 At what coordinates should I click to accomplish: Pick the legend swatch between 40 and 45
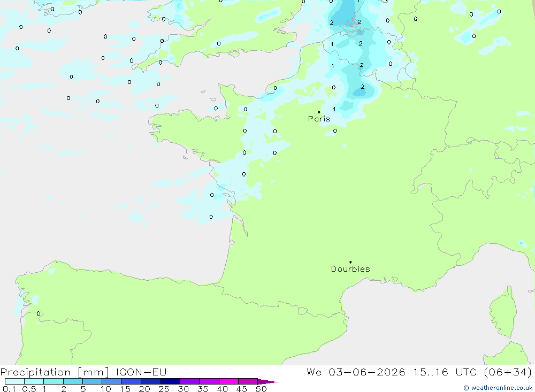[228, 381]
